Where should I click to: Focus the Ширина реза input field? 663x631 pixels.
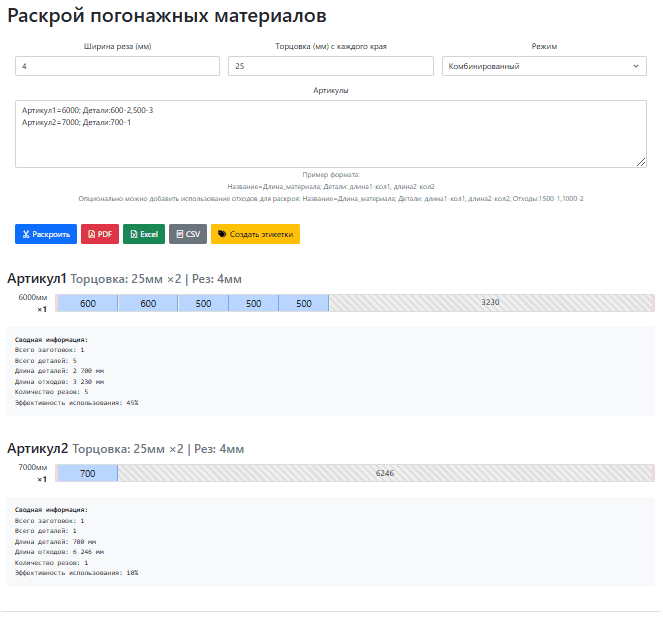(118, 66)
